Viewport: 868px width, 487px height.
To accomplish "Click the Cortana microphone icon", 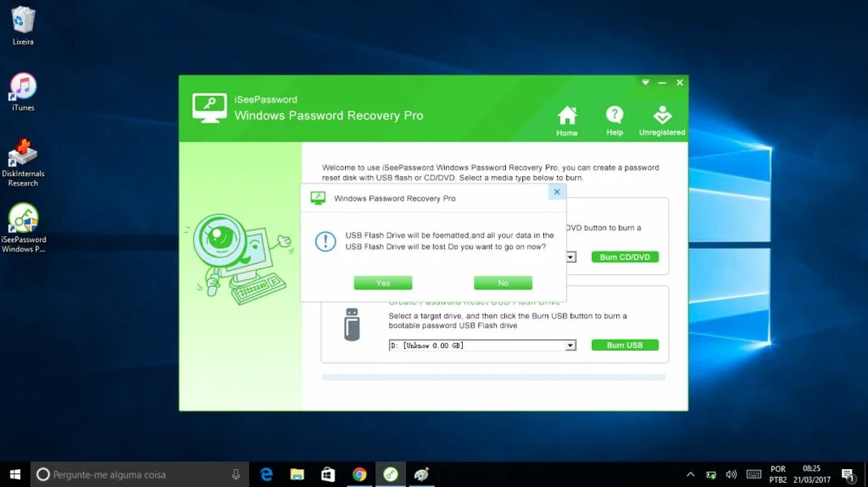I will [235, 474].
